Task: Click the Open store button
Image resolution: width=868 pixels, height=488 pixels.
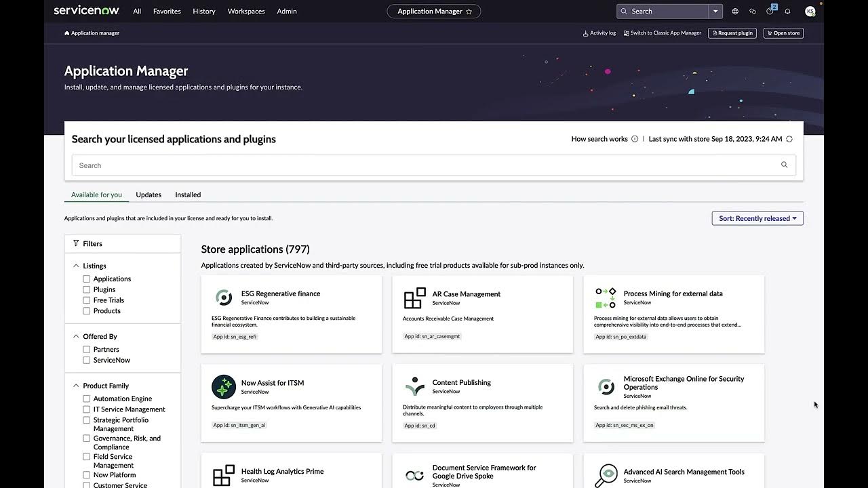Action: [783, 33]
